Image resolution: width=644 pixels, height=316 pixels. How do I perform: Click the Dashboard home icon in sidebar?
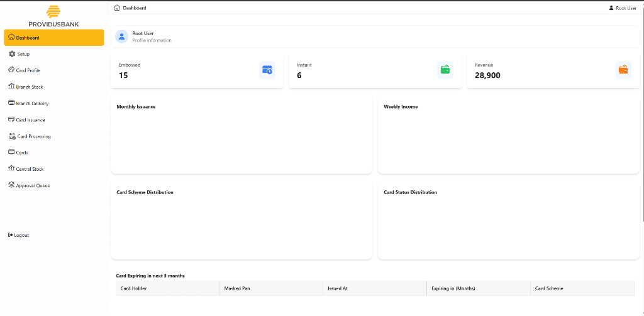pyautogui.click(x=11, y=37)
